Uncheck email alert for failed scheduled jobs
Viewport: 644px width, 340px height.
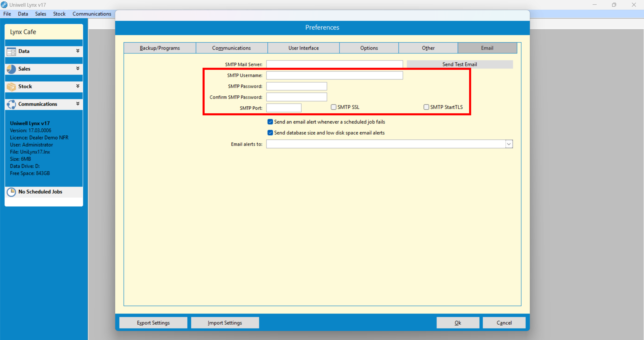[x=270, y=122]
